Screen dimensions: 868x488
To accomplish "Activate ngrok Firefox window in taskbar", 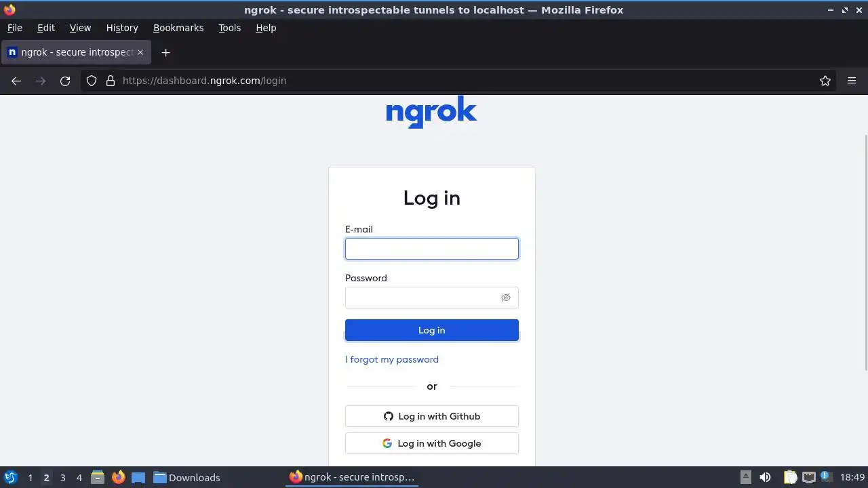I will tap(352, 477).
